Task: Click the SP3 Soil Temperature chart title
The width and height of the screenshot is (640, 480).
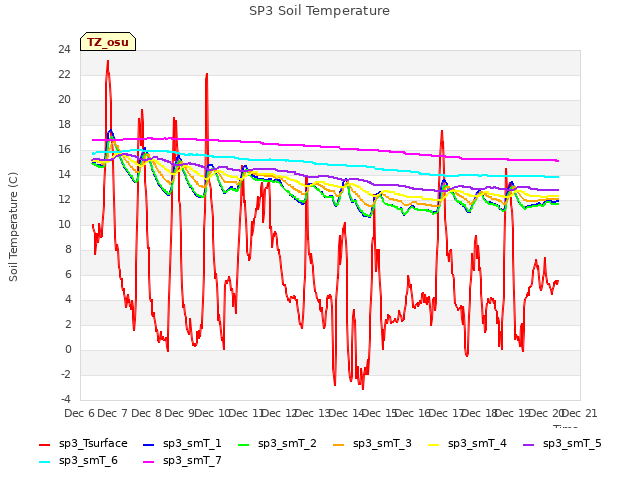Action: [x=319, y=11]
